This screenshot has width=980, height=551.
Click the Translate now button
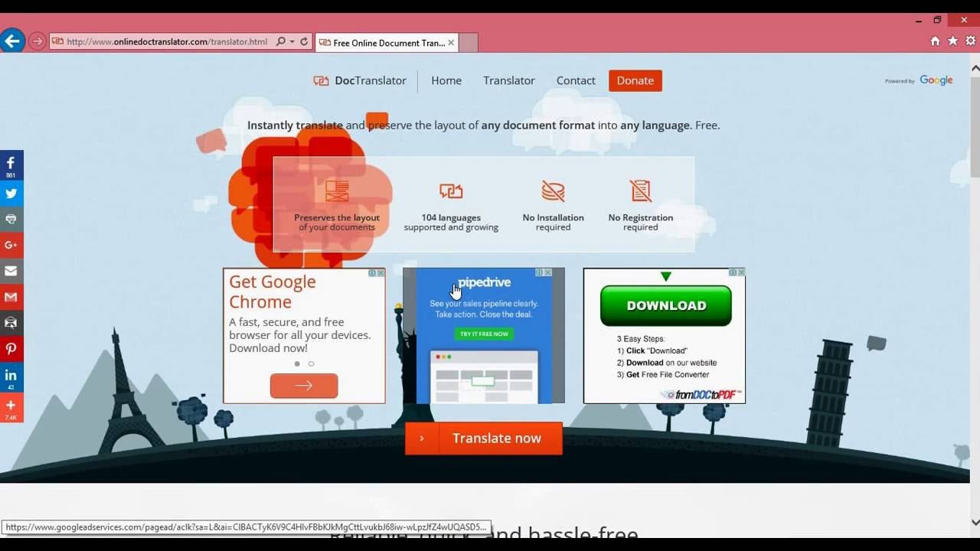coord(484,439)
